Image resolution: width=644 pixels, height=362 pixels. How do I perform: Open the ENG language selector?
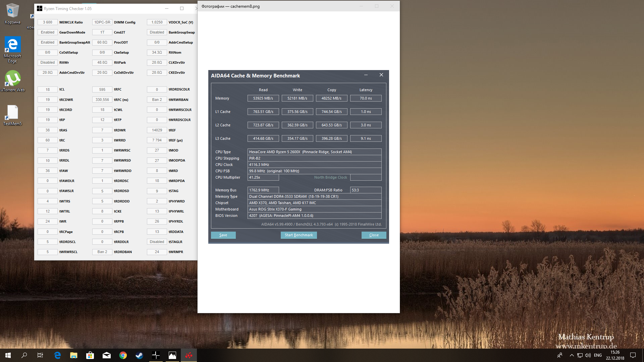(598, 355)
